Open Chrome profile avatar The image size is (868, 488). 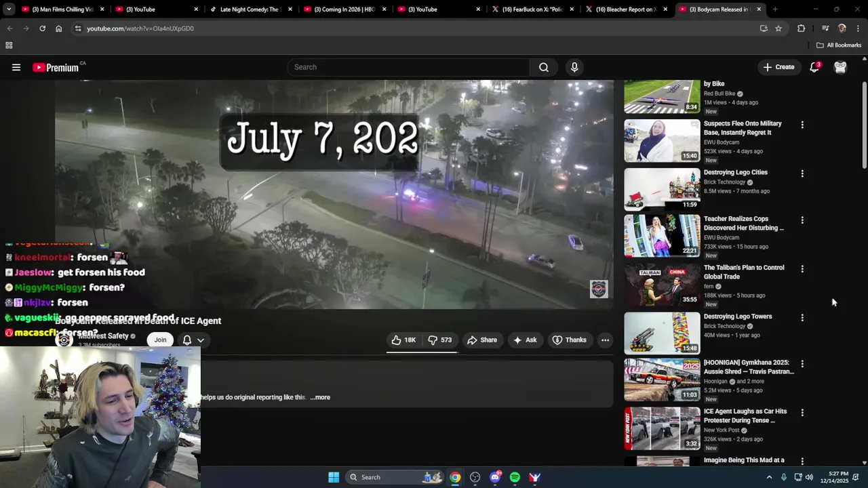point(842,28)
